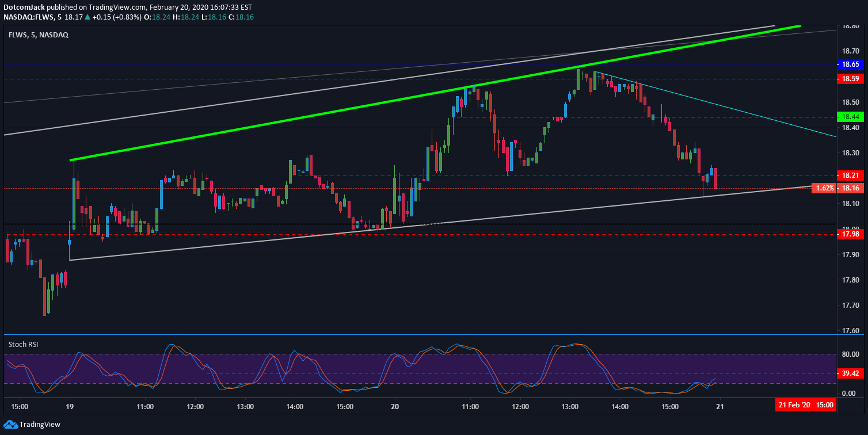This screenshot has height=435, width=868.
Task: Open the TradingView wordmark link
Action: 40,425
